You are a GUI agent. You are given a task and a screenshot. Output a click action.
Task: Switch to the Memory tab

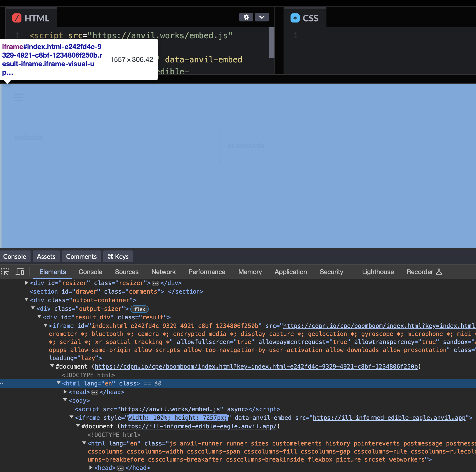(x=250, y=272)
